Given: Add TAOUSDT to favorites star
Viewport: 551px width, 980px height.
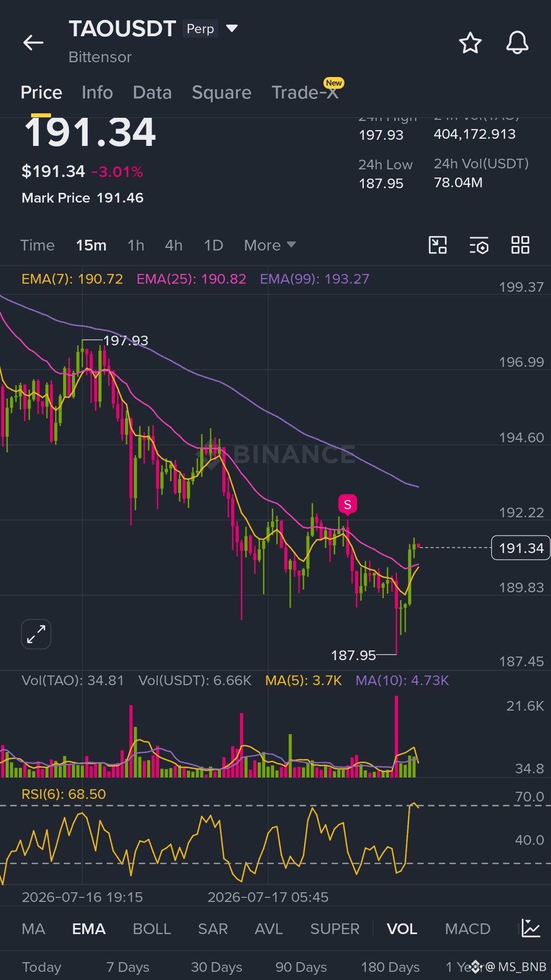Looking at the screenshot, I should 470,43.
